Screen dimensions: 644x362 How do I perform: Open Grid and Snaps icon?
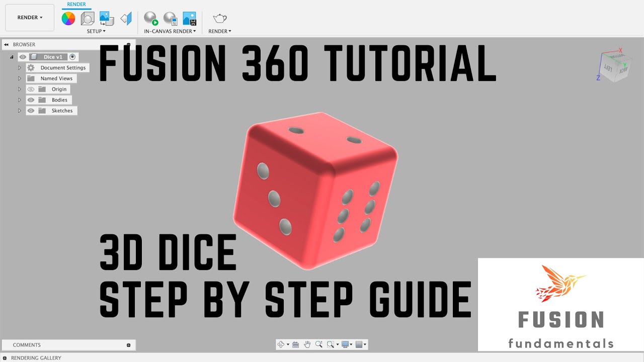click(x=359, y=344)
